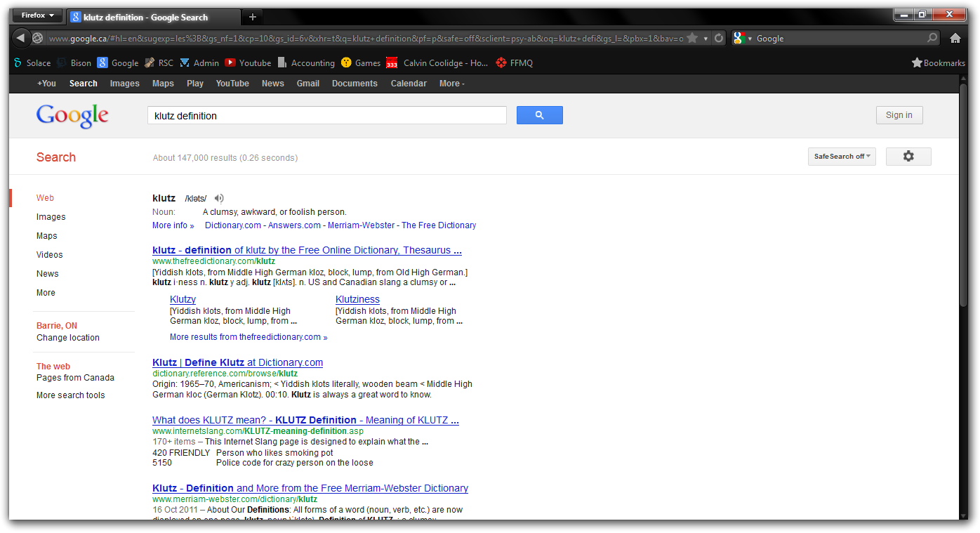
Task: Open the Free Online Dictionary klutz result
Action: coord(307,250)
